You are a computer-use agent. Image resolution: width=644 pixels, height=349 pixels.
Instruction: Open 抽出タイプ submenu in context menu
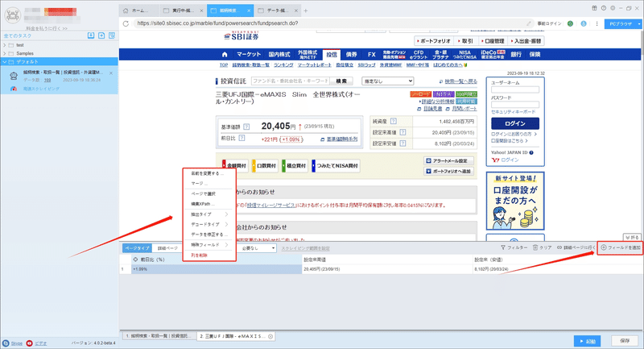(209, 214)
